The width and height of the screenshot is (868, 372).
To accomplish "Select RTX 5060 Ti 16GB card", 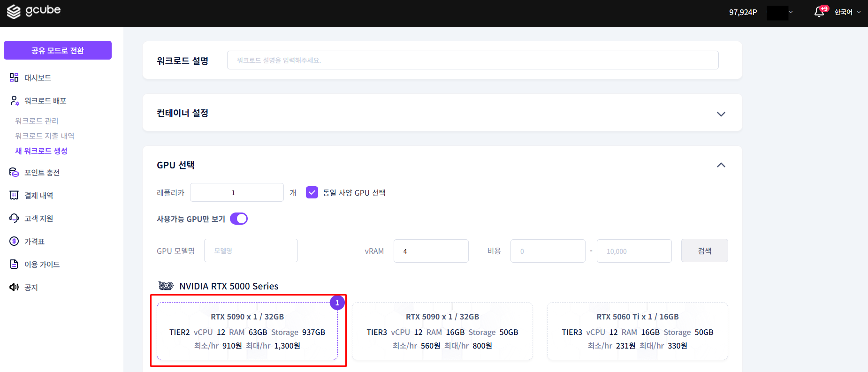I will click(638, 331).
